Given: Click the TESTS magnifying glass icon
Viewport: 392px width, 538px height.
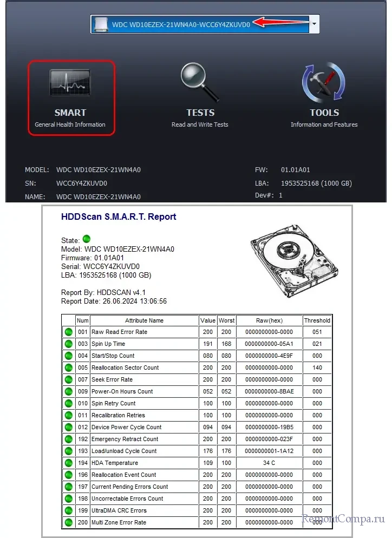Looking at the screenshot, I should coord(200,82).
